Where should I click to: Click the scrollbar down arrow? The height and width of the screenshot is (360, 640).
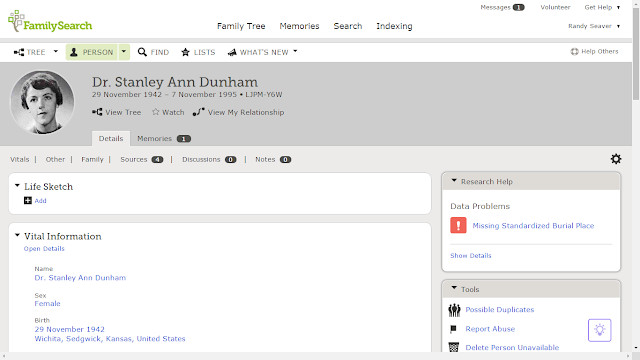coord(636,348)
